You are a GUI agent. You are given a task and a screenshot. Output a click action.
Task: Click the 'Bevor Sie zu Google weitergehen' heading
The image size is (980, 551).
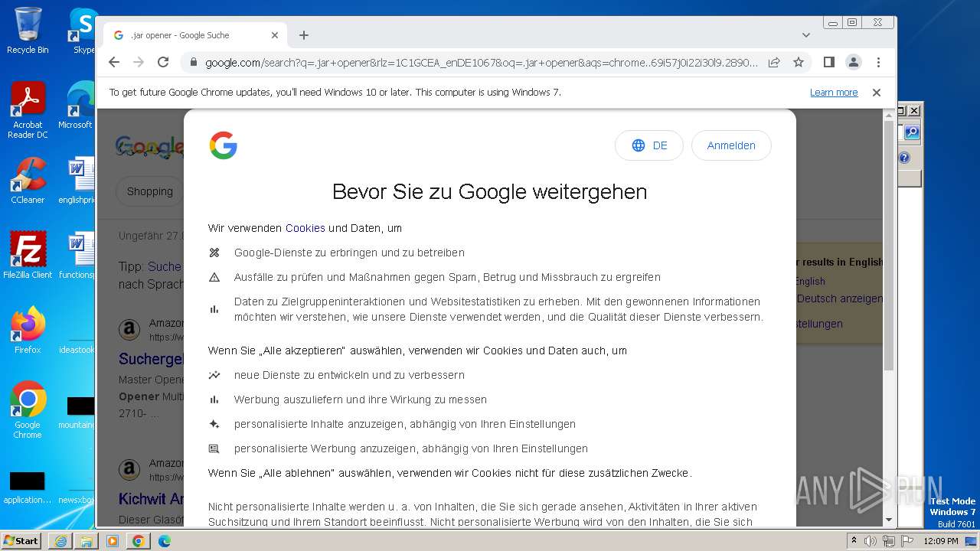tap(490, 191)
